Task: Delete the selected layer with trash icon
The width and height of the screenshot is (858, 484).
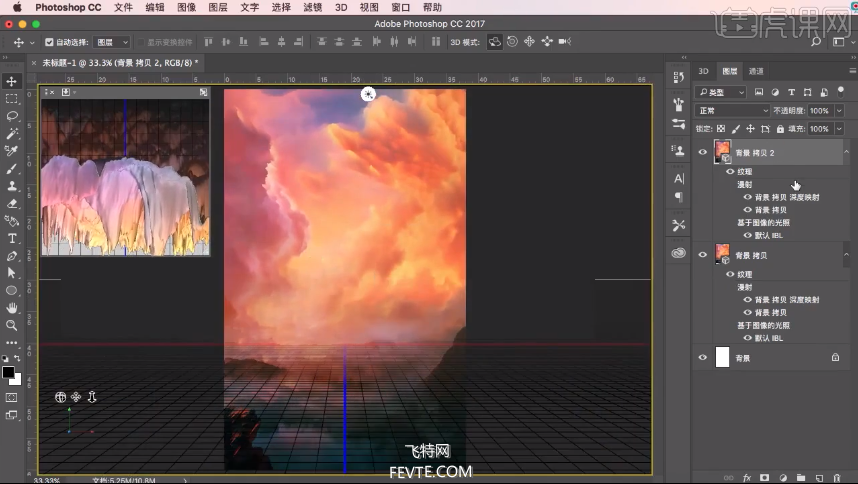Action: [x=837, y=477]
